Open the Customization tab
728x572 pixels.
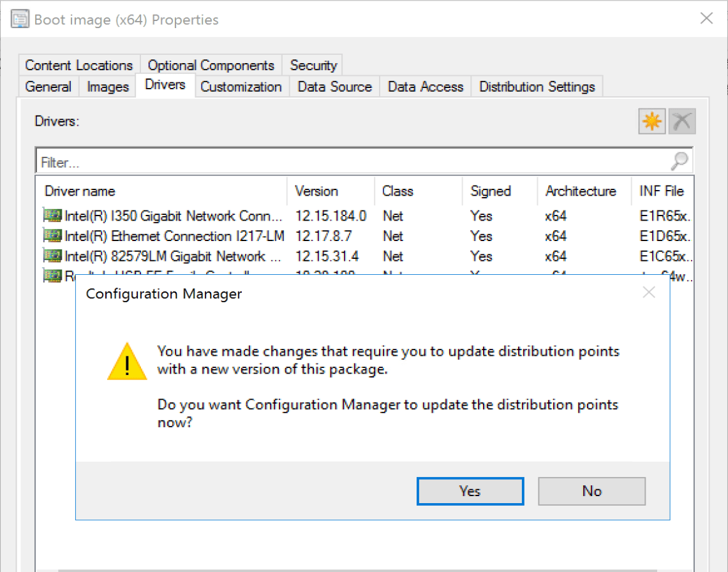tap(241, 87)
